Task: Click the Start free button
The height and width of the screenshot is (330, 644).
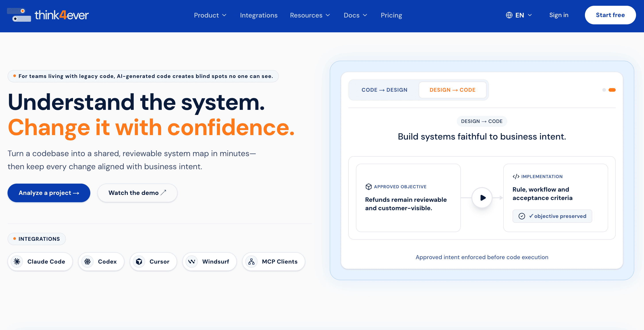Action: pos(610,15)
